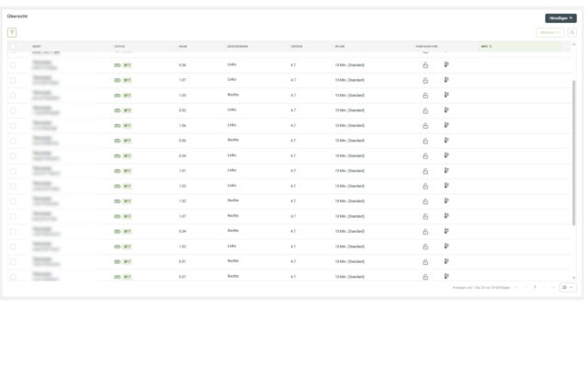Image resolution: width=588 pixels, height=368 pixels.
Task: Tick the select-all checkbox in the table header
Action: (x=13, y=47)
